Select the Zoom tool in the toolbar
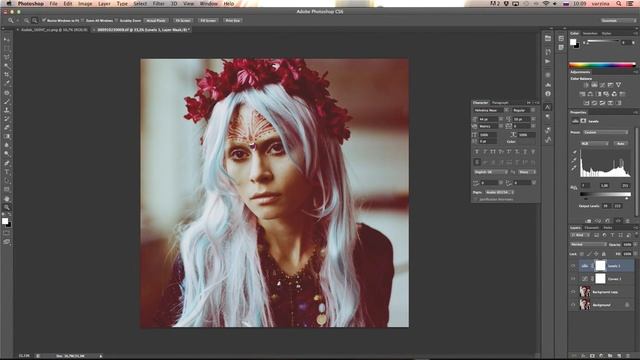 coord(7,207)
